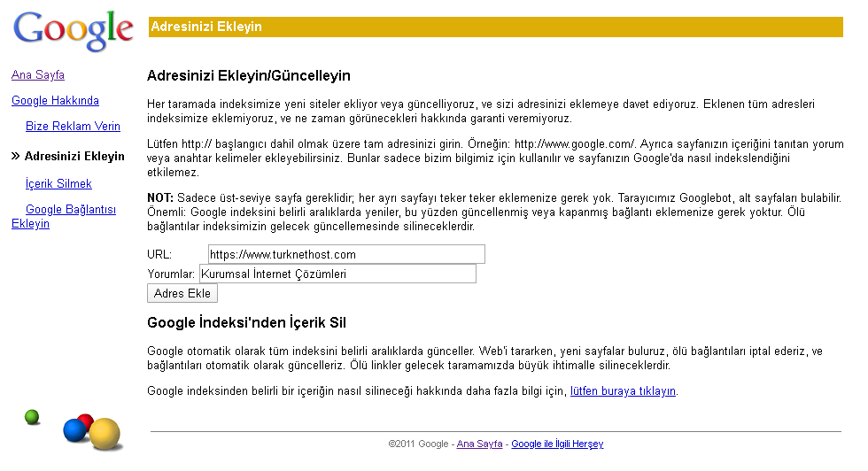Click the small green ball icon

pos(32,417)
